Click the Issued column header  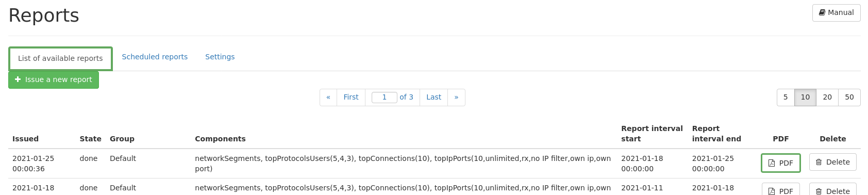[26, 139]
